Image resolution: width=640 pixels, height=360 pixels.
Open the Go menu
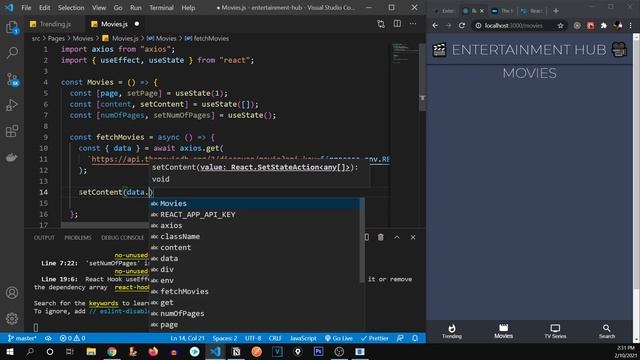pyautogui.click(x=118, y=8)
